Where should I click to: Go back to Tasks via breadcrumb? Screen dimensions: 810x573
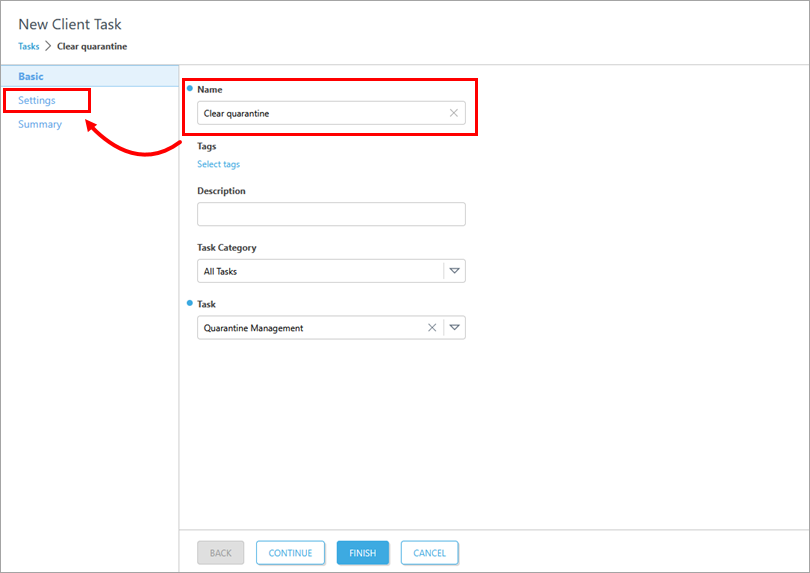pos(29,46)
